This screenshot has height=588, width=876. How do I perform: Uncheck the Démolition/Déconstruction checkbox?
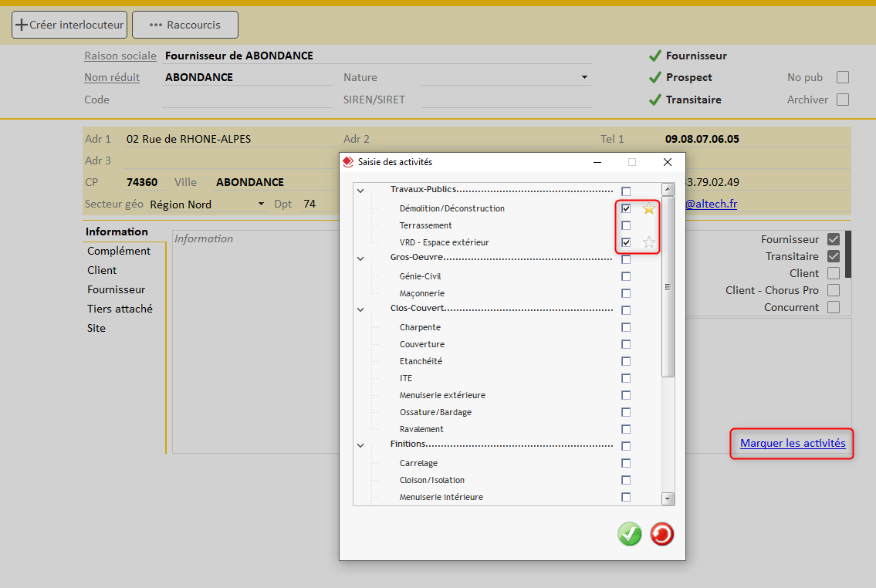coord(626,208)
